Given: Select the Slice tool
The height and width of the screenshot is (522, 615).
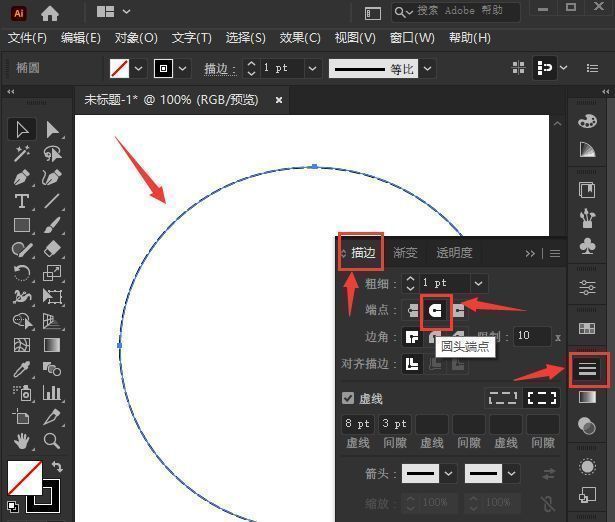Looking at the screenshot, I should [x=52, y=417].
